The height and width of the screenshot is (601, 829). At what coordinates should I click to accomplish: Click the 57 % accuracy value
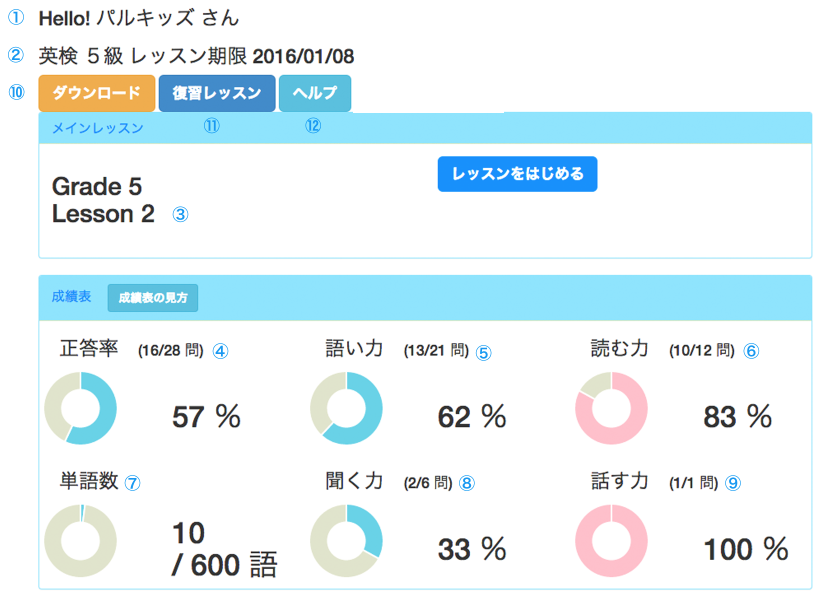(x=206, y=416)
